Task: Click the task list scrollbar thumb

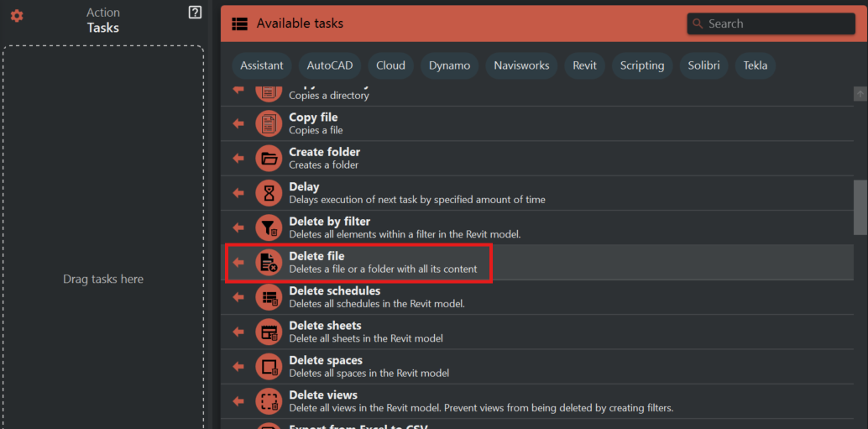Action: (x=860, y=207)
